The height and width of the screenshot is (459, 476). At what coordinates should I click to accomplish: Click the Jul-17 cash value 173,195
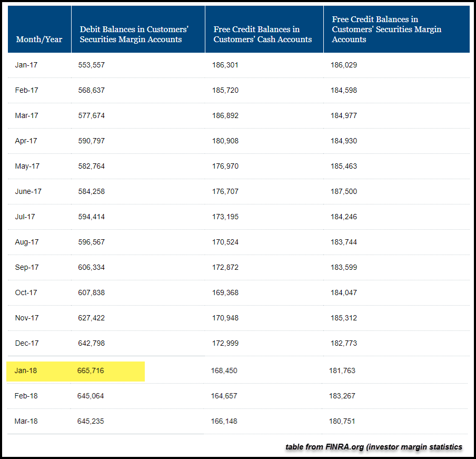click(225, 217)
